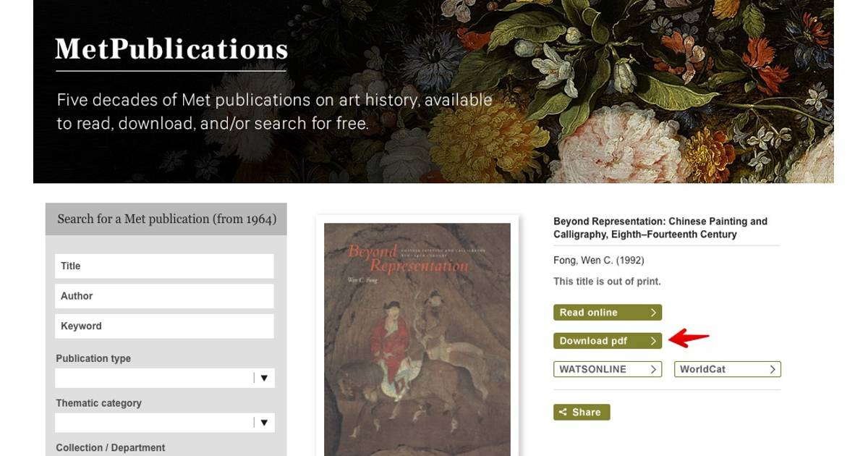Click the share icon in Share button

tap(563, 412)
